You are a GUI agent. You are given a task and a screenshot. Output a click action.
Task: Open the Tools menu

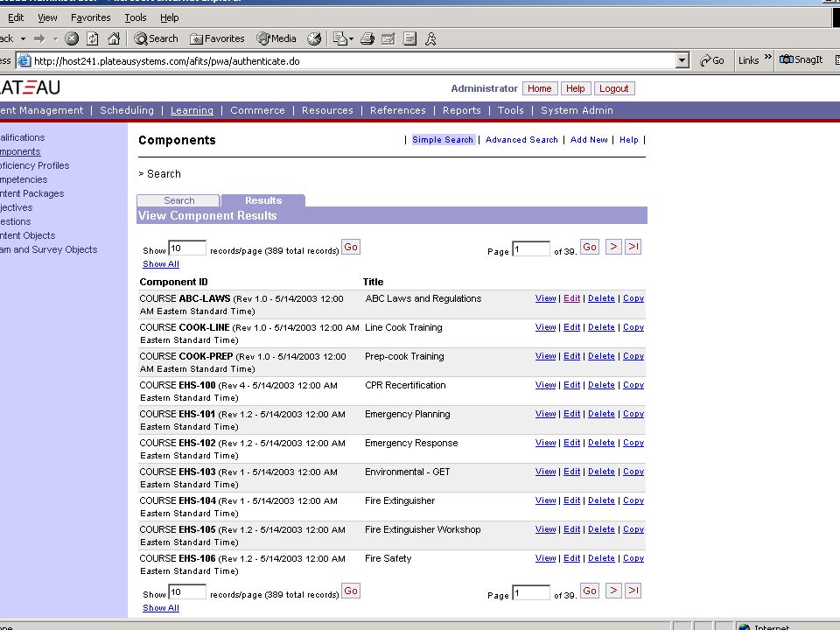(x=136, y=17)
